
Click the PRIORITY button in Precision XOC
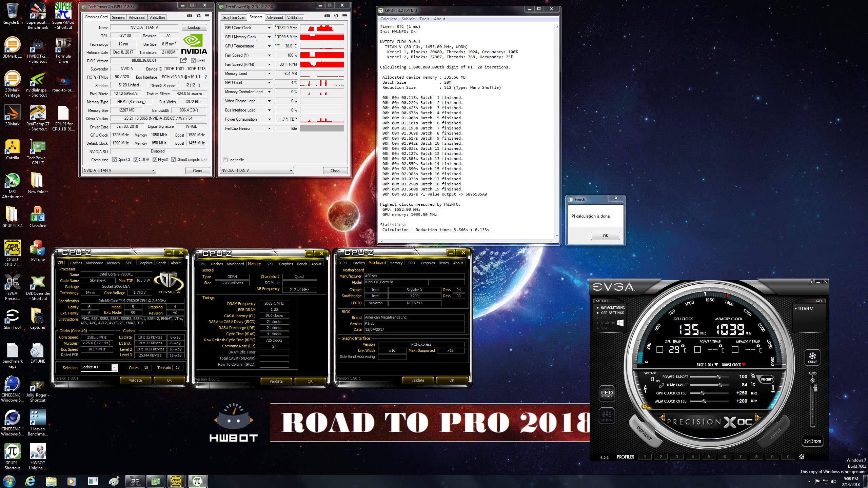pyautogui.click(x=767, y=379)
